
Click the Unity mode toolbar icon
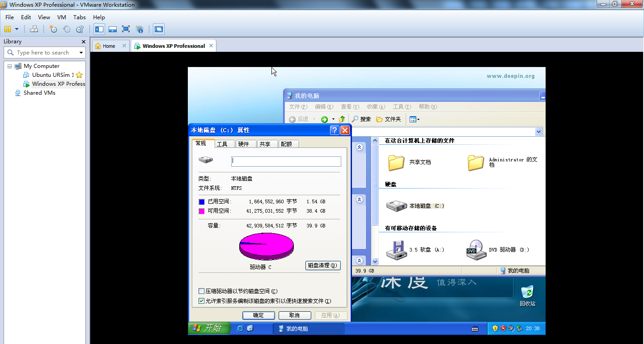pyautogui.click(x=140, y=29)
